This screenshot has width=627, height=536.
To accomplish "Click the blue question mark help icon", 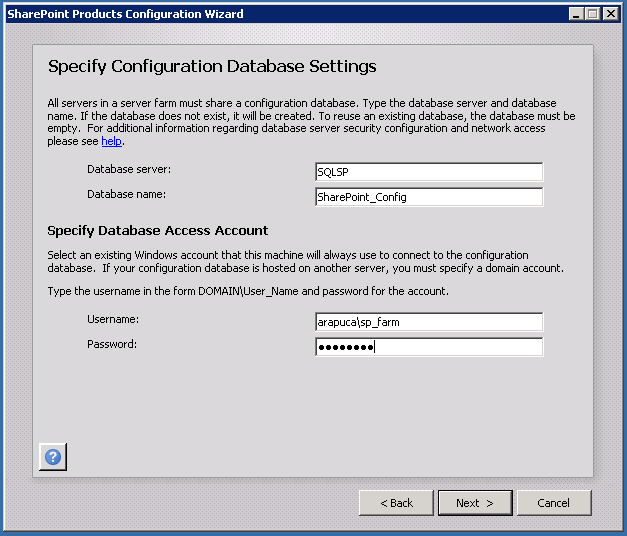I will [53, 456].
